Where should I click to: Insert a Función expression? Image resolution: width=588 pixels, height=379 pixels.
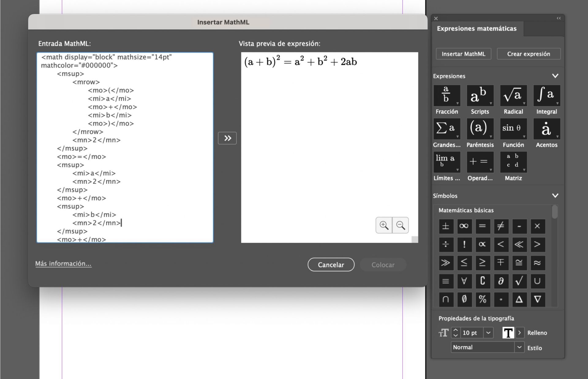tap(513, 129)
